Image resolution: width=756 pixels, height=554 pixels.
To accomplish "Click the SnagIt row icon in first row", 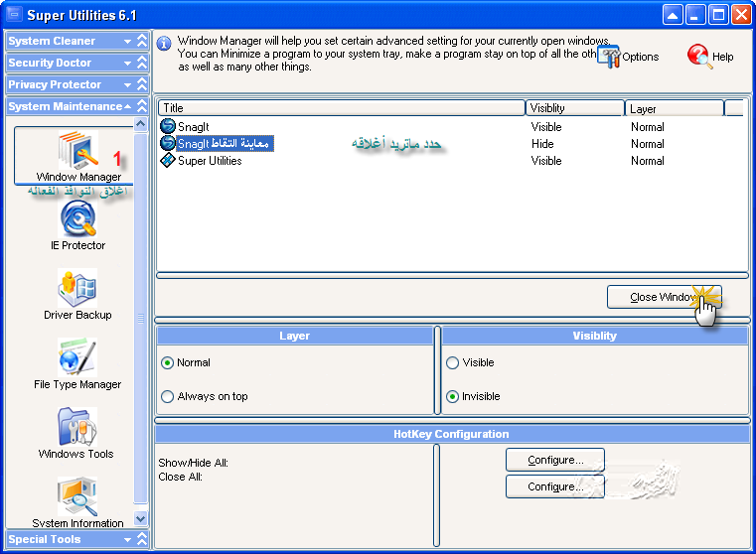I will pos(167,126).
